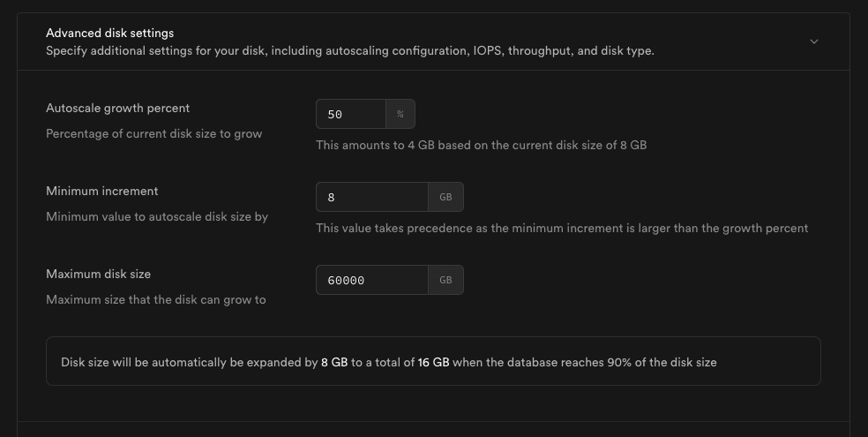Click the disk auto-expansion summary box

433,361
